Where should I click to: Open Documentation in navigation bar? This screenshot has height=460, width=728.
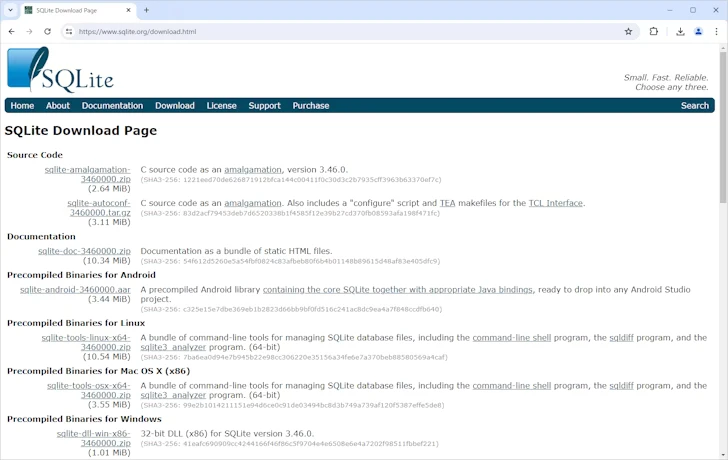click(x=112, y=105)
